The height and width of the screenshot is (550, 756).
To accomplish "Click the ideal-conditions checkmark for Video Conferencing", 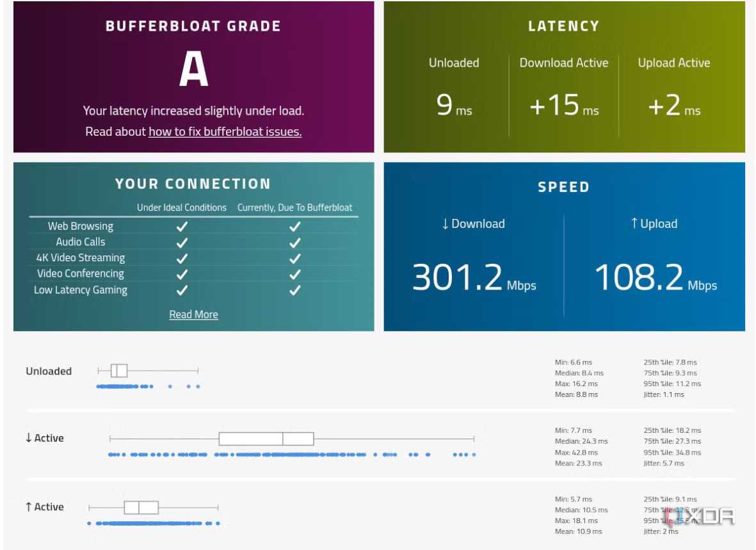I will click(182, 274).
